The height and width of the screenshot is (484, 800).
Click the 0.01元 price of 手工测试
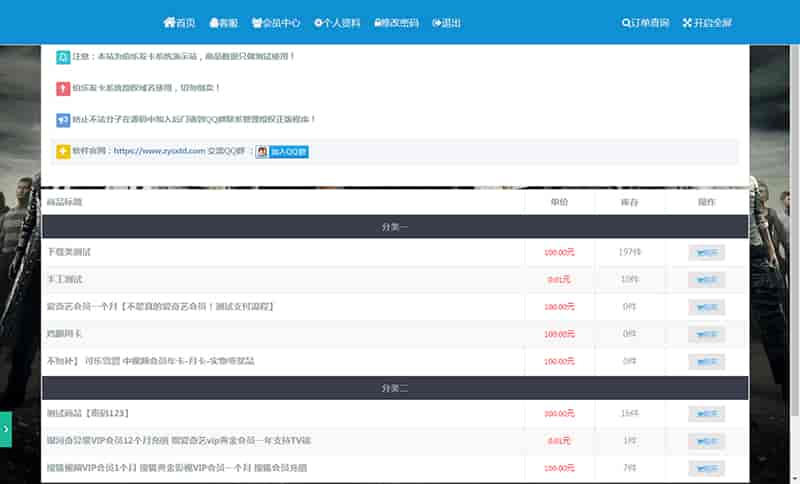(x=559, y=279)
